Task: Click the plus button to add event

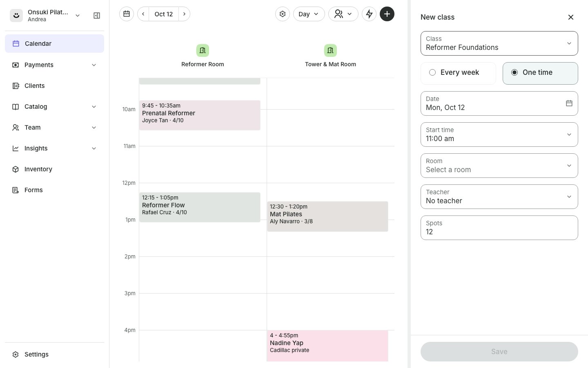Action: coord(387,14)
